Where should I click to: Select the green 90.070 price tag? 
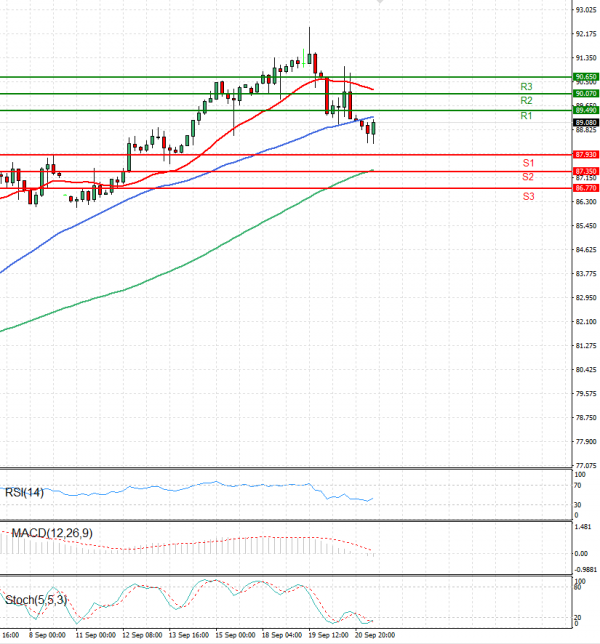pyautogui.click(x=586, y=94)
